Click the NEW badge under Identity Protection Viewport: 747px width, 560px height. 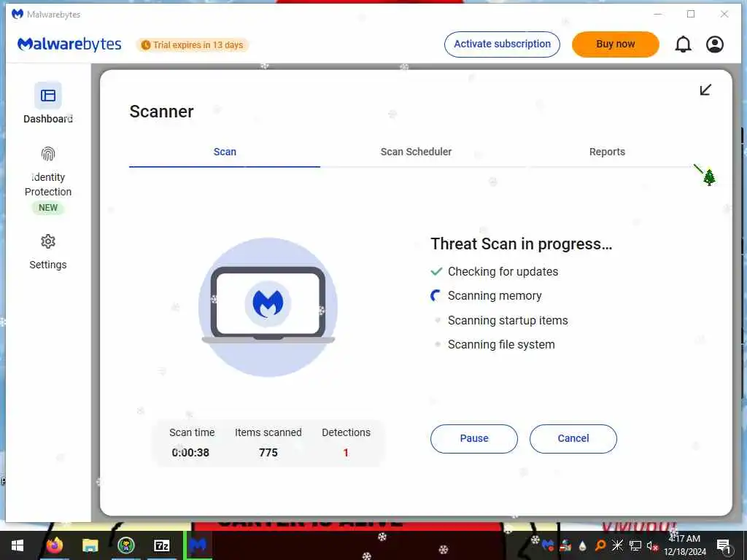[48, 208]
